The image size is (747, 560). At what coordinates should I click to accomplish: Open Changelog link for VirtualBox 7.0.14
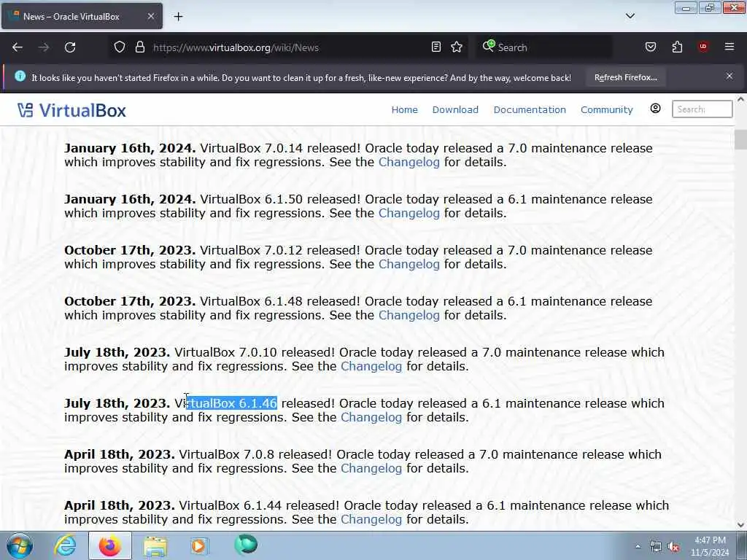(409, 162)
